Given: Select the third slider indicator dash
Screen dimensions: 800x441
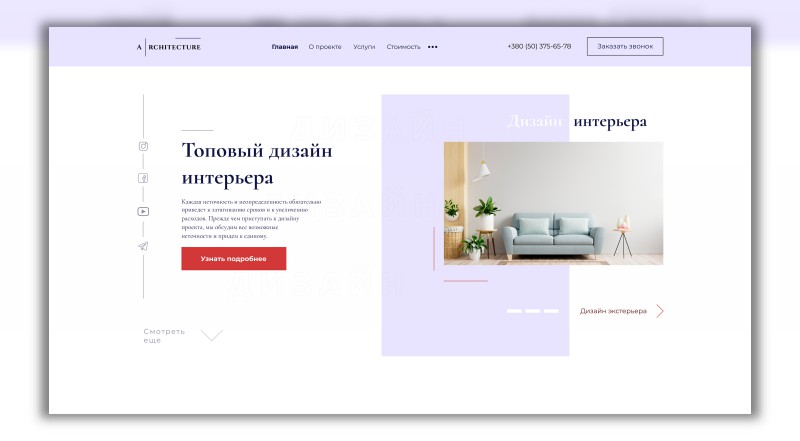Looking at the screenshot, I should [551, 311].
